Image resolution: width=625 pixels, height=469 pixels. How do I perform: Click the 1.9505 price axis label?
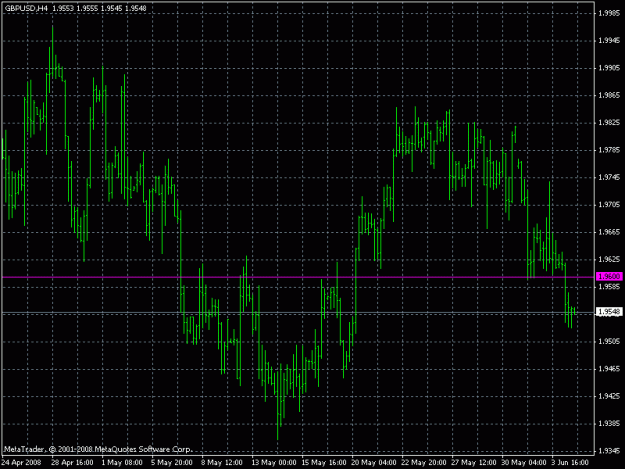click(609, 341)
